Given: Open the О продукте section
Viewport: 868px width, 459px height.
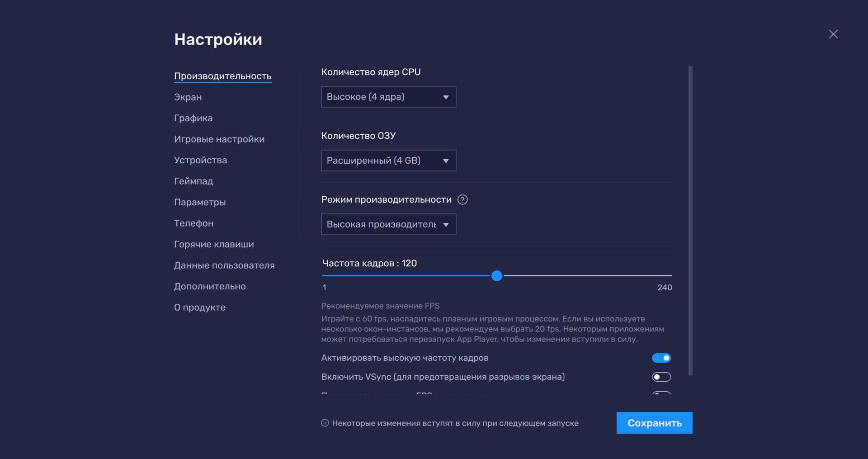Looking at the screenshot, I should pos(199,308).
